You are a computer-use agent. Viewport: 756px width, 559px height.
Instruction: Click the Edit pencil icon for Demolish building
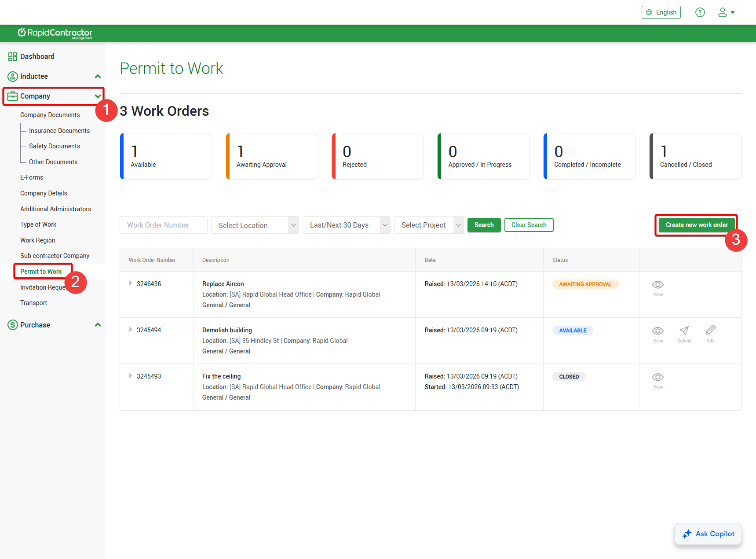point(710,331)
